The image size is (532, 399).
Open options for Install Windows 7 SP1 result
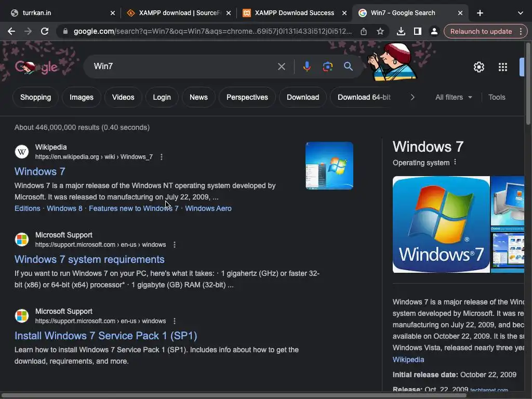coord(175,321)
